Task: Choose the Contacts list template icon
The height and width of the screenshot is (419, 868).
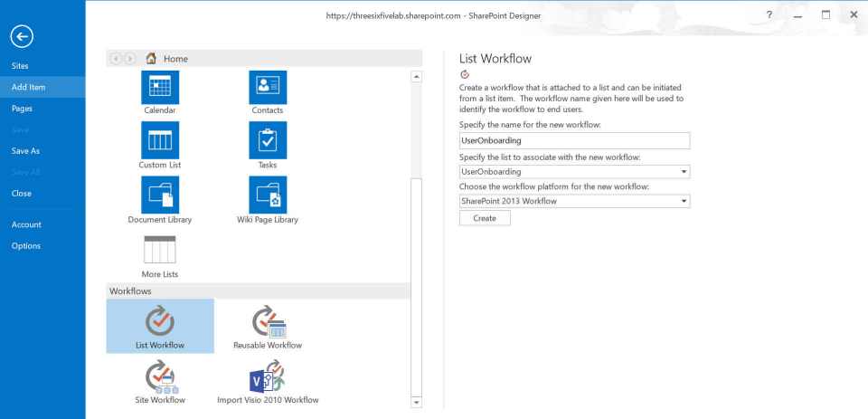Action: [x=268, y=89]
